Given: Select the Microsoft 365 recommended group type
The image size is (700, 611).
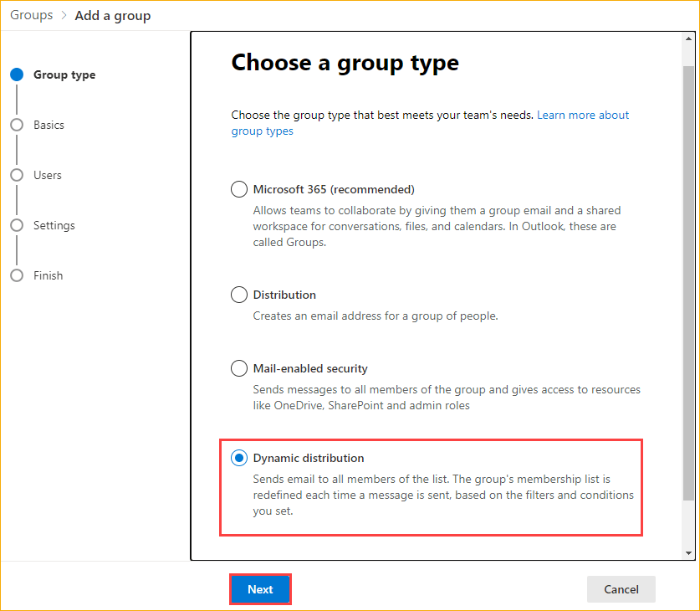Looking at the screenshot, I should point(239,189).
